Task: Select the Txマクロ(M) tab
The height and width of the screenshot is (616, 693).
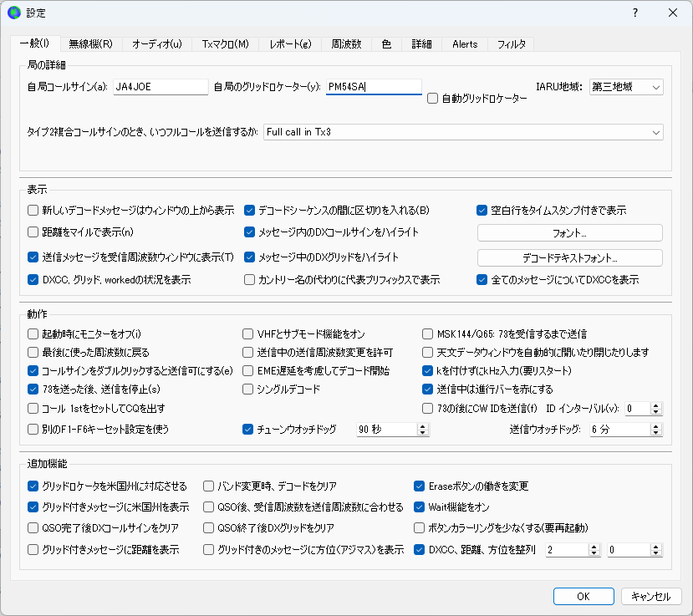Action: 226,44
